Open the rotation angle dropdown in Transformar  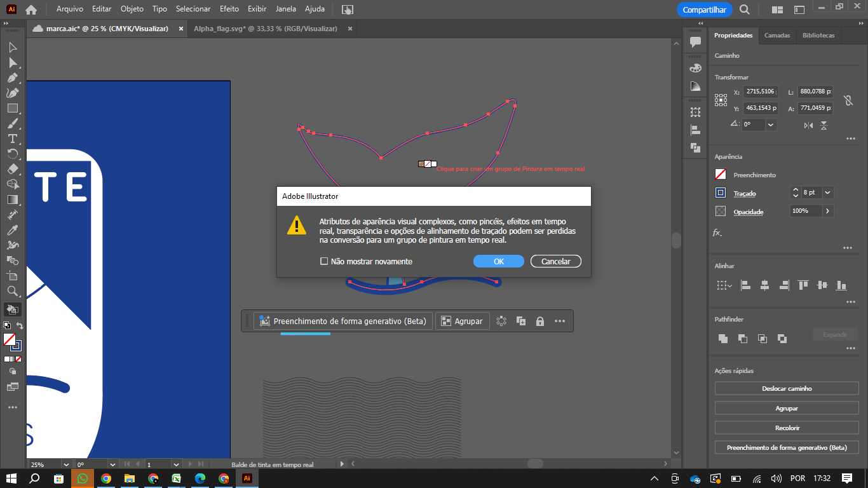771,125
